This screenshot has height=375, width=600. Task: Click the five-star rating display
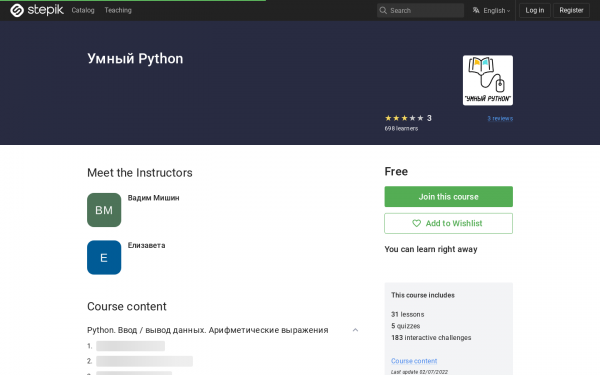(404, 118)
